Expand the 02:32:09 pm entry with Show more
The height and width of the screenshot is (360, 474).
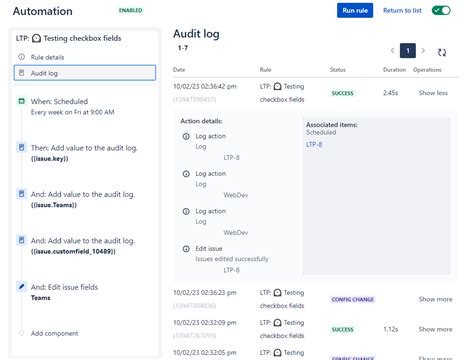coord(435,329)
